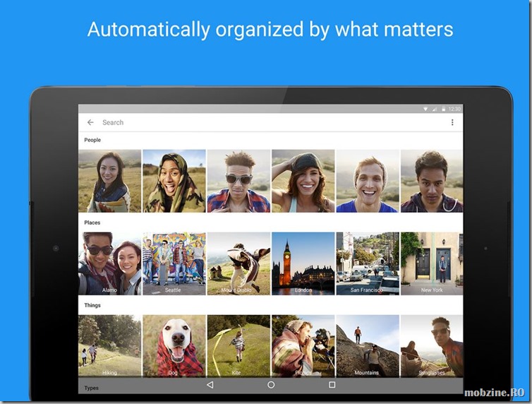Screen dimensions: 532x404
Task: Click the Types section heading
Action: pyautogui.click(x=91, y=388)
